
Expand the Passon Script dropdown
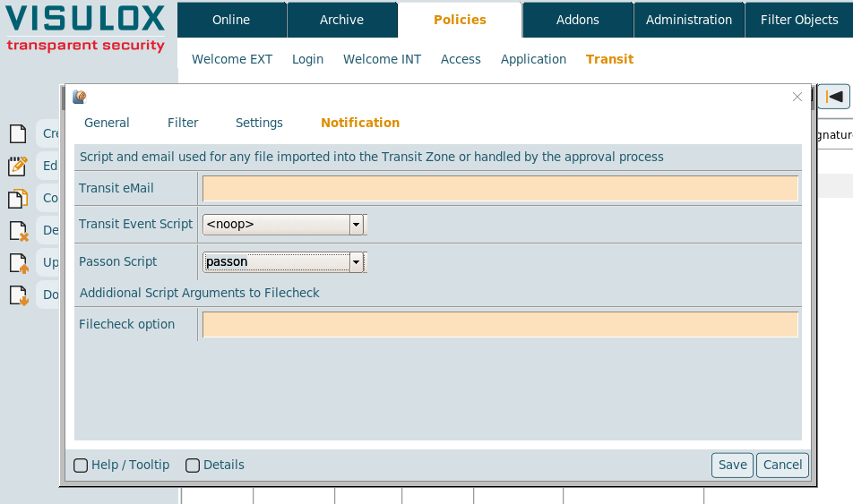coord(356,262)
